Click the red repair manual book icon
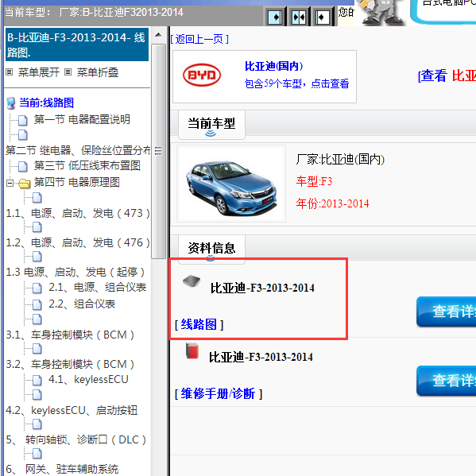 (x=192, y=350)
